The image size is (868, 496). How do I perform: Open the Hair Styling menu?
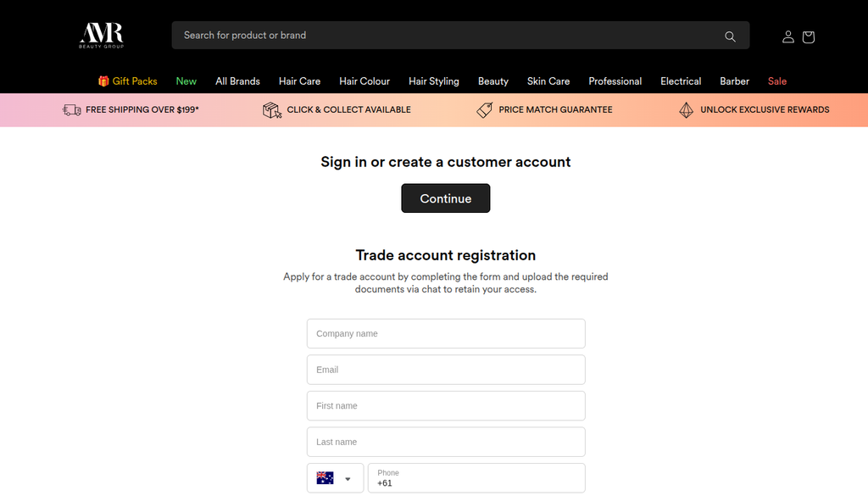(x=434, y=81)
